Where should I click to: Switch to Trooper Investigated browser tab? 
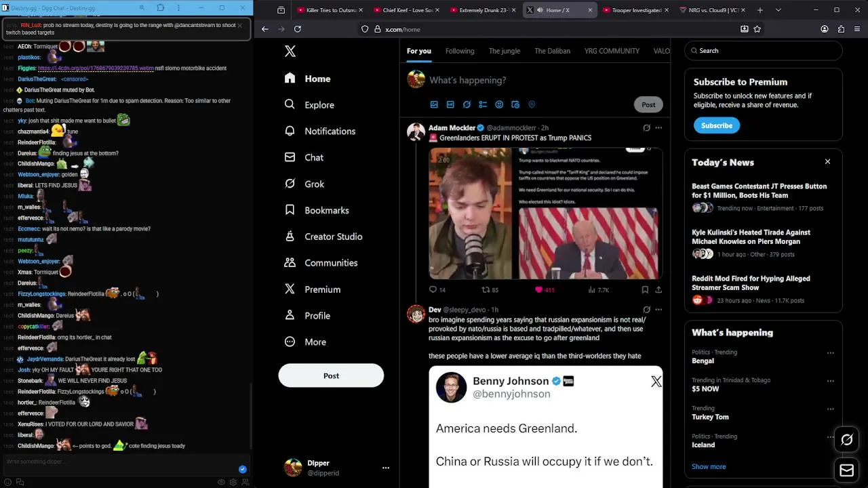(x=636, y=10)
